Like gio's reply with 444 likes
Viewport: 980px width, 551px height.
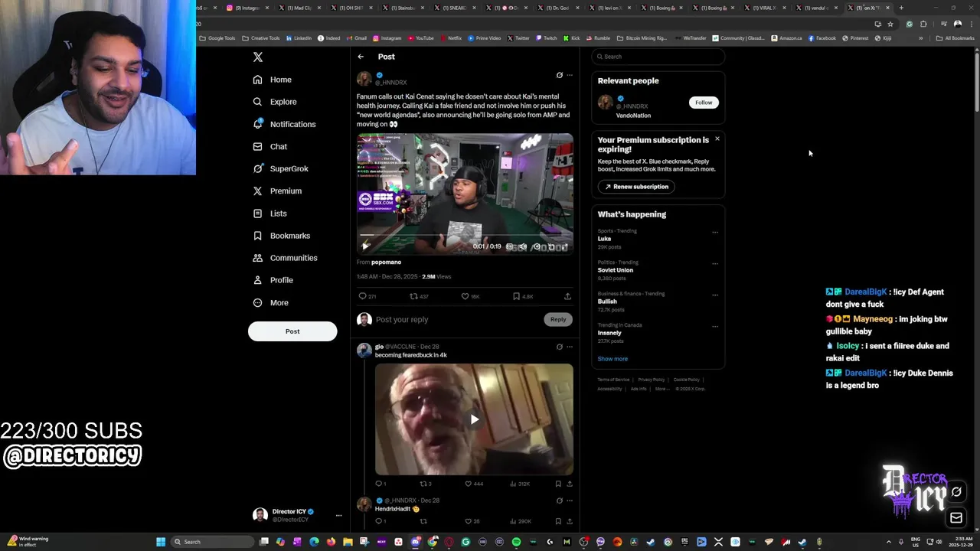point(474,484)
